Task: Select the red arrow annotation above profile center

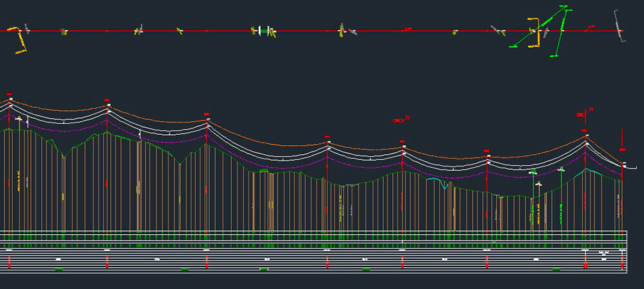Action: pos(401,119)
